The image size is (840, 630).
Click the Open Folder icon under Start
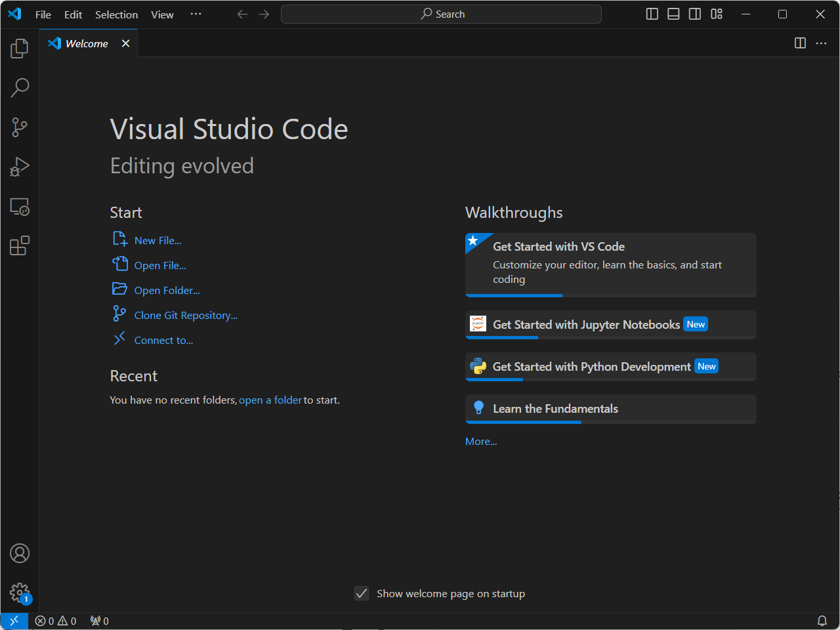[x=119, y=289]
